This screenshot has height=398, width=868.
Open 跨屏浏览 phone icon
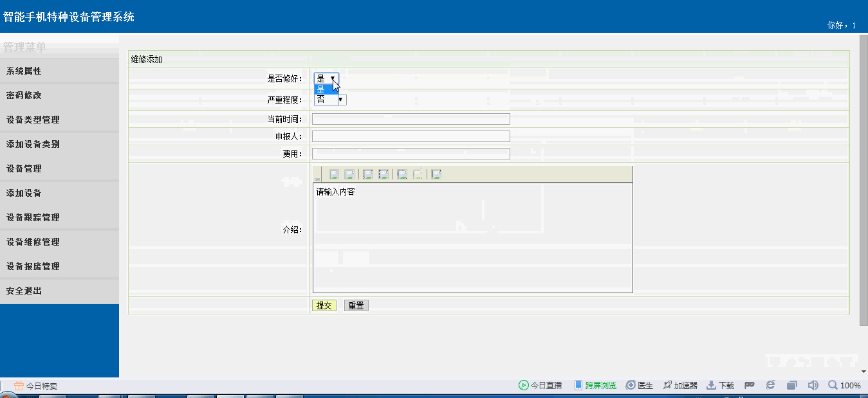578,385
